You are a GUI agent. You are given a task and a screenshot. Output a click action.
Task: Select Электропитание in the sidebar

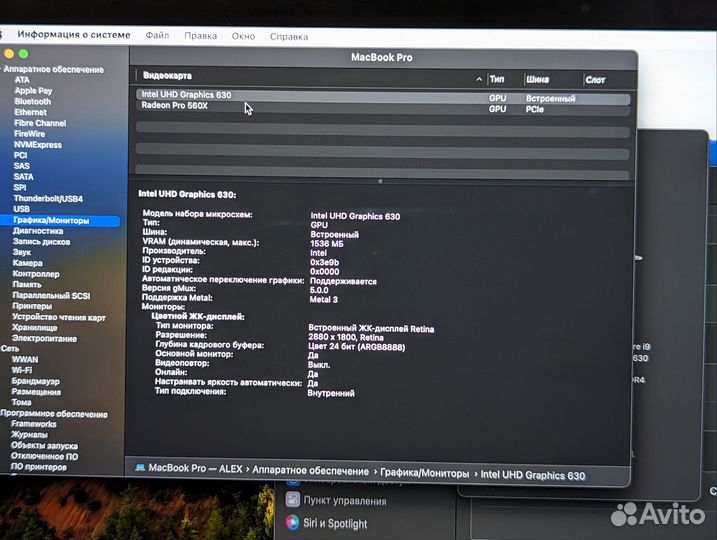tap(44, 338)
